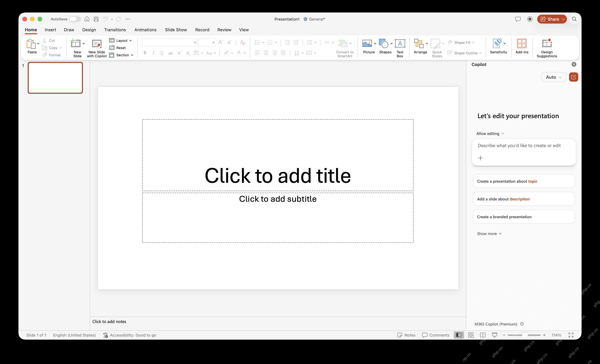This screenshot has width=600, height=364.
Task: Click the Sensitivity icon
Action: (x=497, y=43)
